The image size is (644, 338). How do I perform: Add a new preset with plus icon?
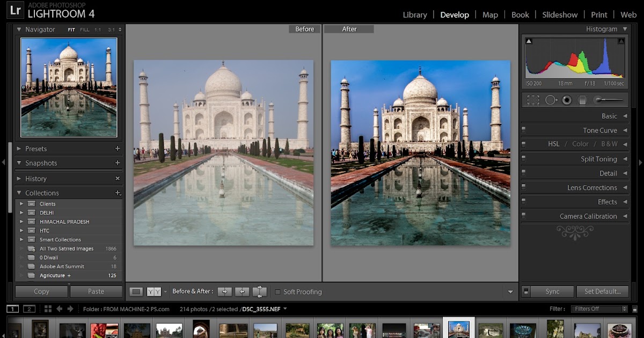click(x=118, y=149)
